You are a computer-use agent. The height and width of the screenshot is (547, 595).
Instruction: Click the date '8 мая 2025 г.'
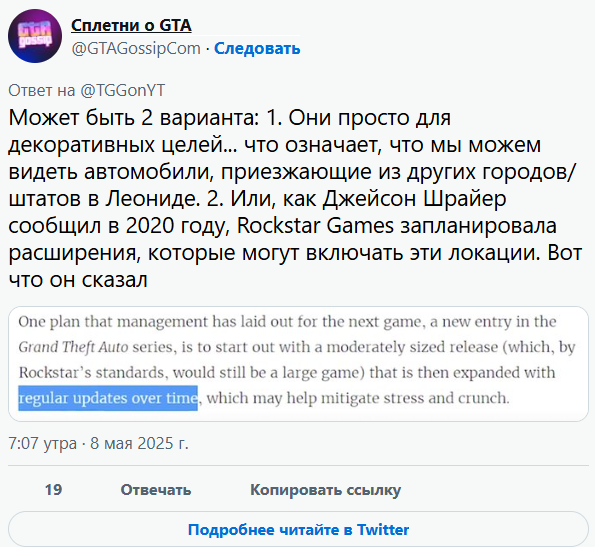pyautogui.click(x=139, y=443)
